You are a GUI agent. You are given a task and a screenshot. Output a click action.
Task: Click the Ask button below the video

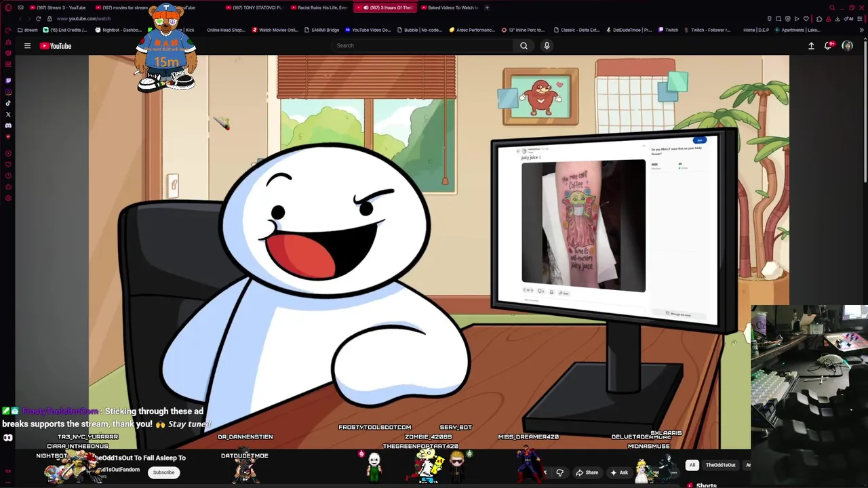click(619, 472)
